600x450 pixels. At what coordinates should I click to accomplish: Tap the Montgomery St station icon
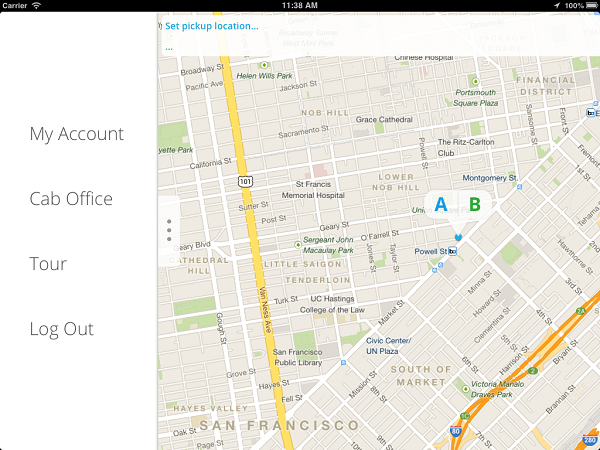519,187
